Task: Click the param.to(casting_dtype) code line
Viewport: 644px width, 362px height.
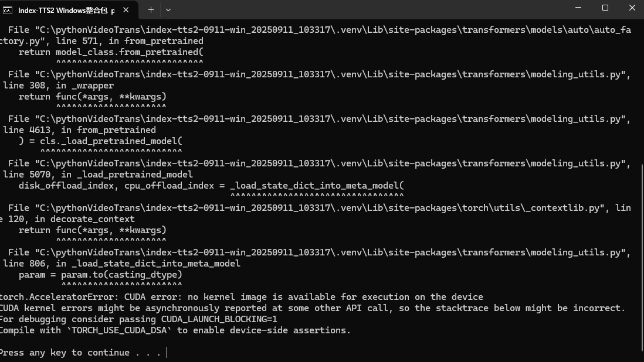Action: tap(100, 275)
